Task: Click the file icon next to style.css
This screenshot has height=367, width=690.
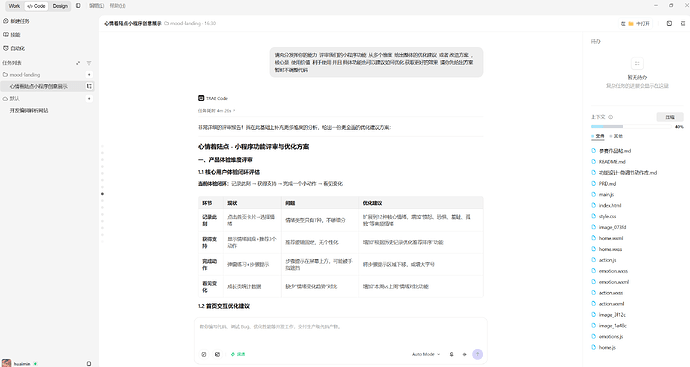Action: coord(594,216)
